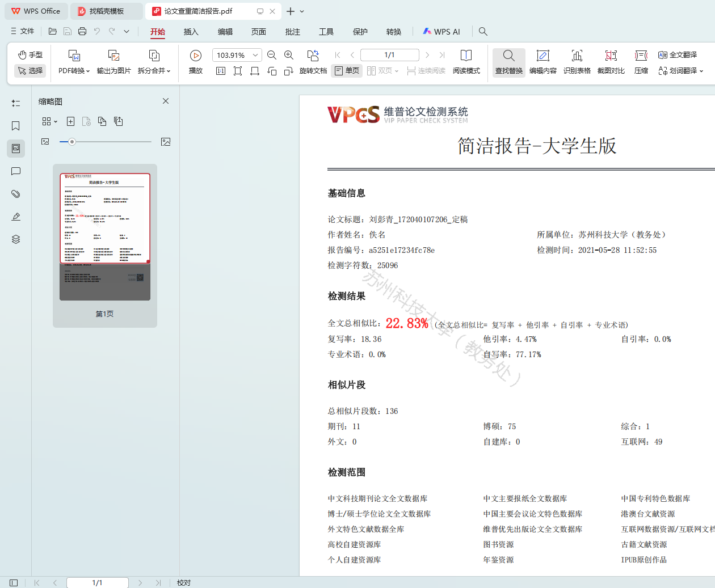Go to next page arrow in toolbar

click(427, 55)
